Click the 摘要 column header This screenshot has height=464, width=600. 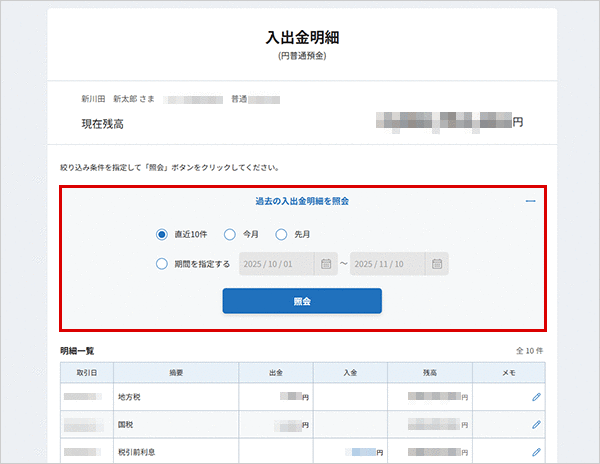point(176,373)
